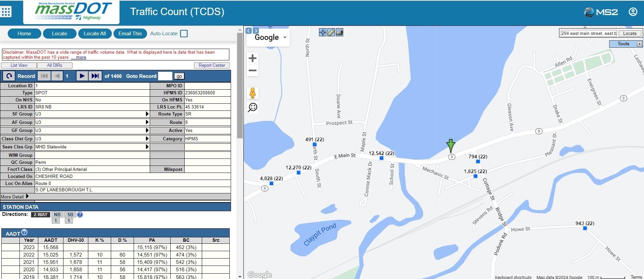Click the print map icon
The image size is (644, 279).
click(x=339, y=33)
